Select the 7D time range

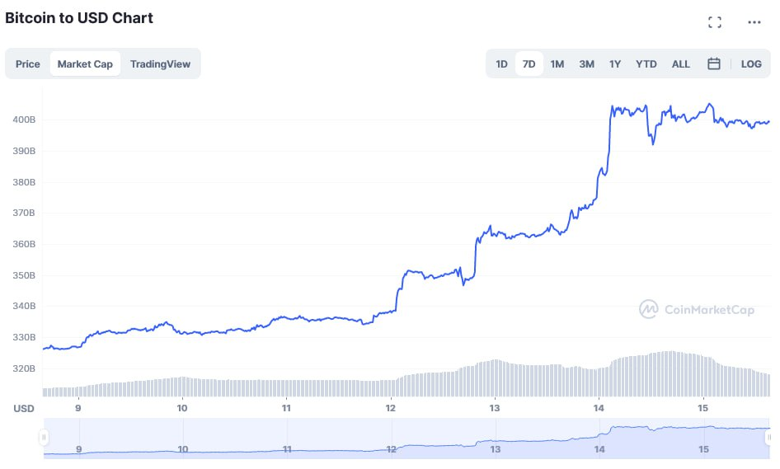(529, 64)
